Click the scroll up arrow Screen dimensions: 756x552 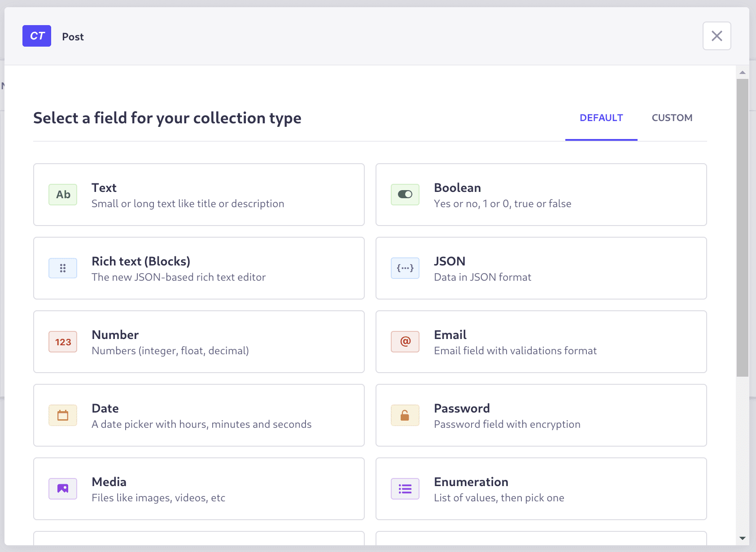(x=743, y=73)
